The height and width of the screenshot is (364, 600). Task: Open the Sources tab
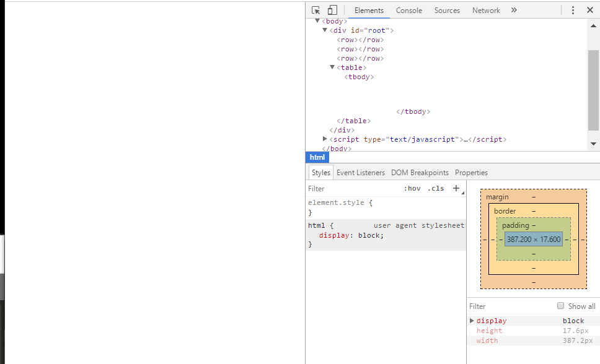point(447,11)
